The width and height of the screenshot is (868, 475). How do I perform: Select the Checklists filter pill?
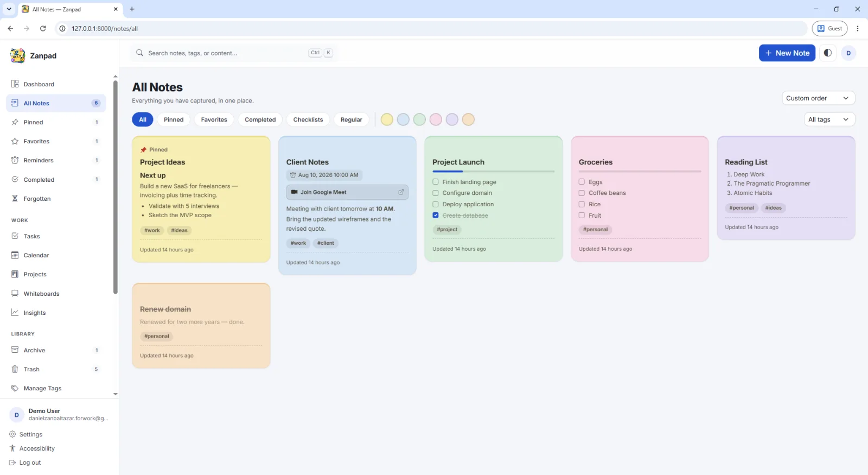point(308,119)
